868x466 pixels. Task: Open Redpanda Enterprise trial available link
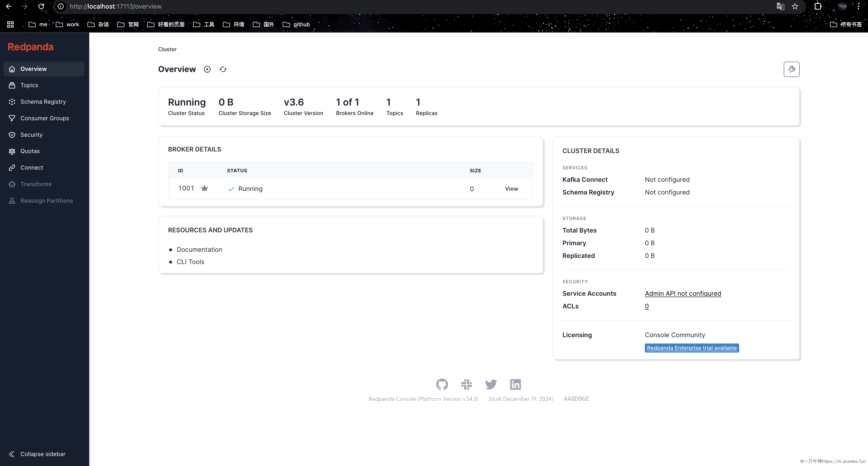(x=692, y=348)
